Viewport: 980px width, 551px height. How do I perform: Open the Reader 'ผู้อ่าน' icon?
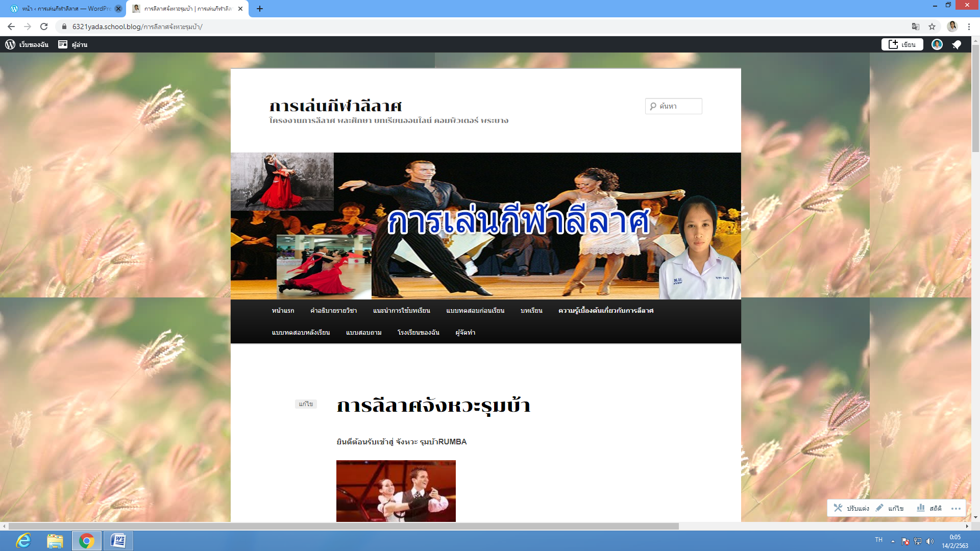[x=63, y=44]
